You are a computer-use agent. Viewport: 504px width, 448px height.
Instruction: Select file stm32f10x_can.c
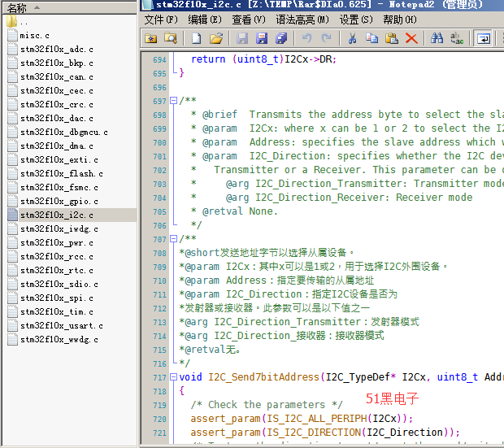(57, 77)
